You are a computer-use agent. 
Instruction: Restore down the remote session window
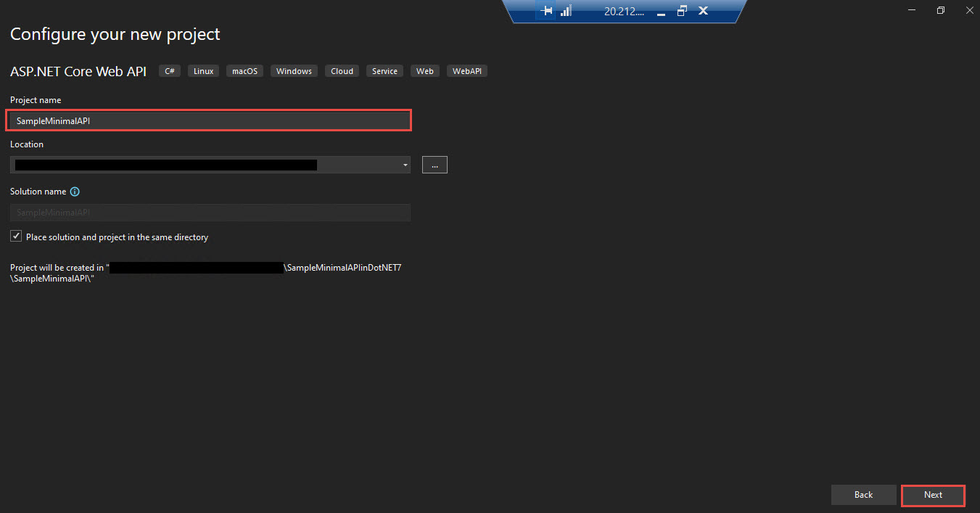(681, 11)
